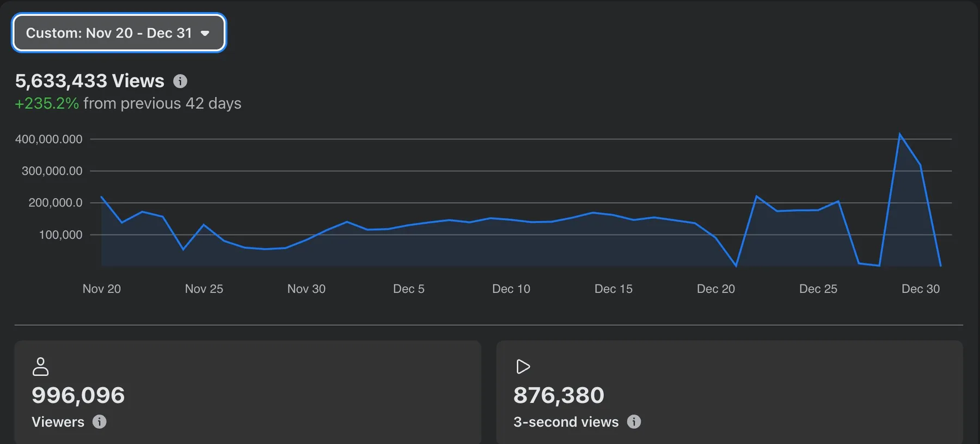Viewport: 980px width, 444px height.
Task: Click the Dec 20 axis label
Action: point(716,289)
